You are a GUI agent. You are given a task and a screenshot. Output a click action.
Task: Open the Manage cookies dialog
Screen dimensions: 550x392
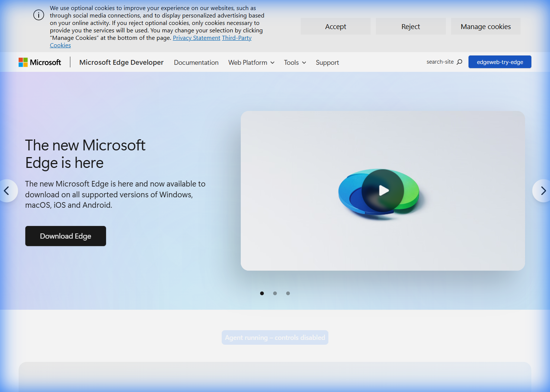point(486,26)
